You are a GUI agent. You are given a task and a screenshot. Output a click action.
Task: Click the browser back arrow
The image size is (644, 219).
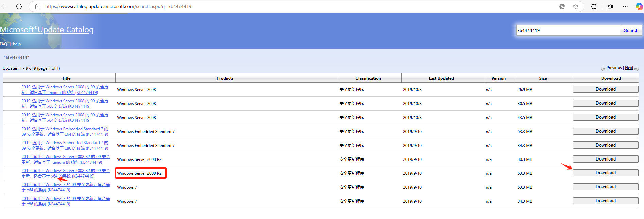4,6
